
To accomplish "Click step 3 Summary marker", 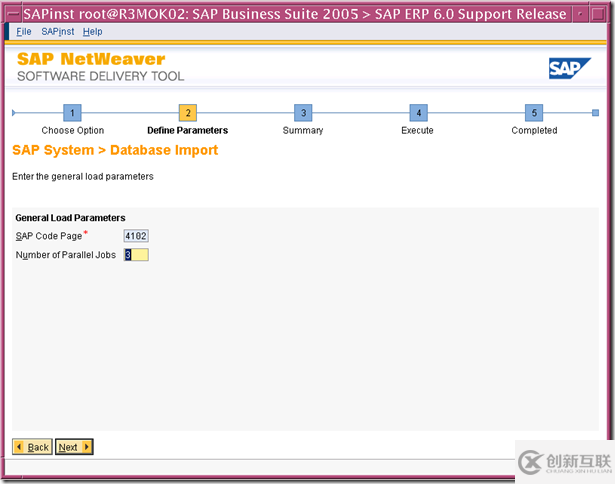I will (303, 113).
